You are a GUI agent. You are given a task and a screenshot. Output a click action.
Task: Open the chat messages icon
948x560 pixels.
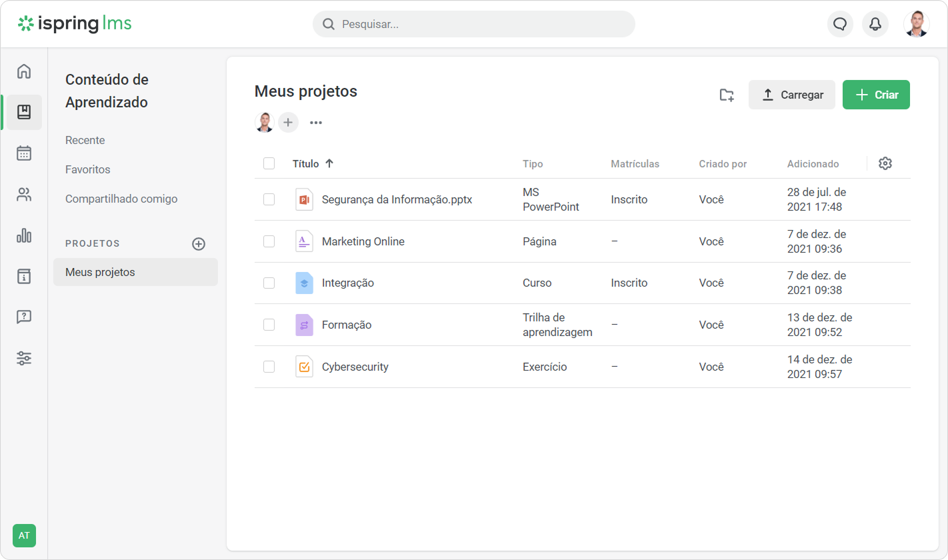point(840,25)
